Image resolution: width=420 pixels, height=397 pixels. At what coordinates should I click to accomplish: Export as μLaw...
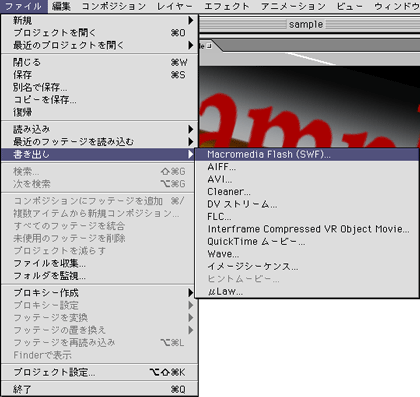coord(307,292)
